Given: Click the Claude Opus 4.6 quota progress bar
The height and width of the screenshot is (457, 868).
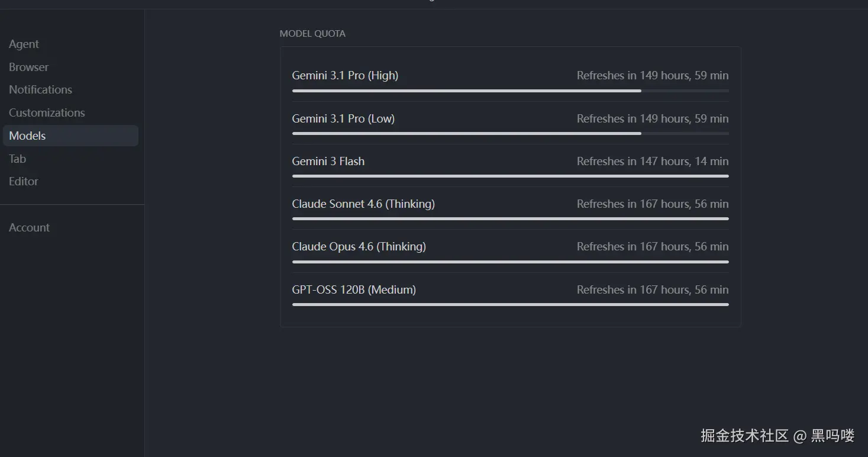Looking at the screenshot, I should pyautogui.click(x=510, y=262).
